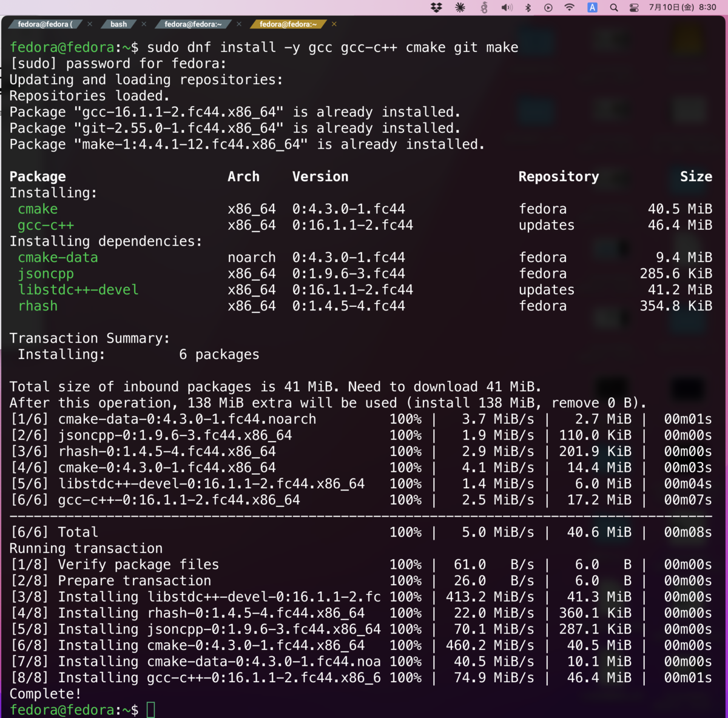This screenshot has width=728, height=718.
Task: Click the '6 packages' count
Action: 219,355
